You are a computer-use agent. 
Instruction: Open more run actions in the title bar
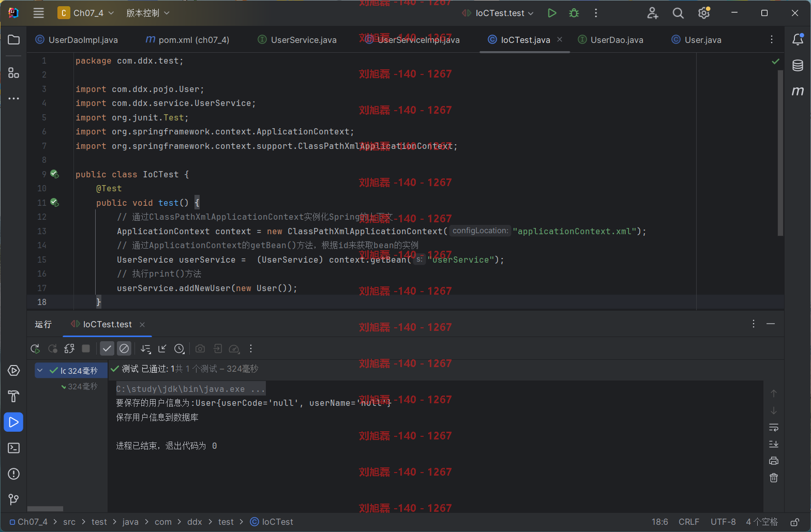[596, 13]
